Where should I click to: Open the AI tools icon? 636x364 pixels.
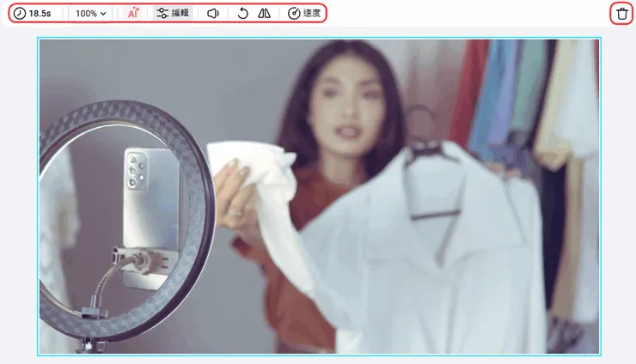coord(133,14)
